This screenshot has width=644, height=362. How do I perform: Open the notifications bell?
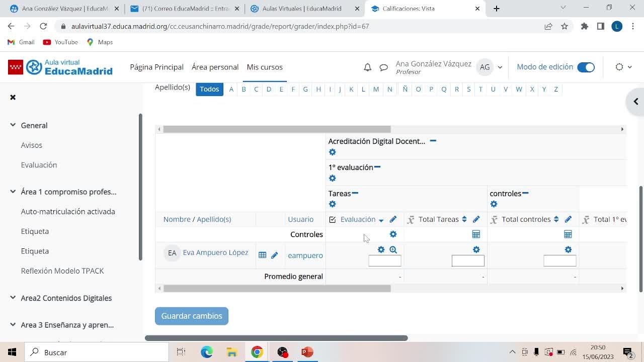click(368, 67)
